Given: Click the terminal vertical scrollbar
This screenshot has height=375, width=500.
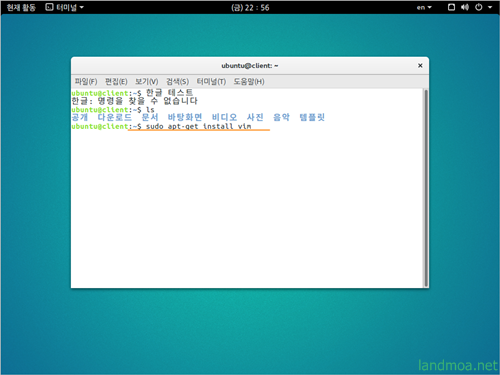Looking at the screenshot, I should (x=426, y=188).
